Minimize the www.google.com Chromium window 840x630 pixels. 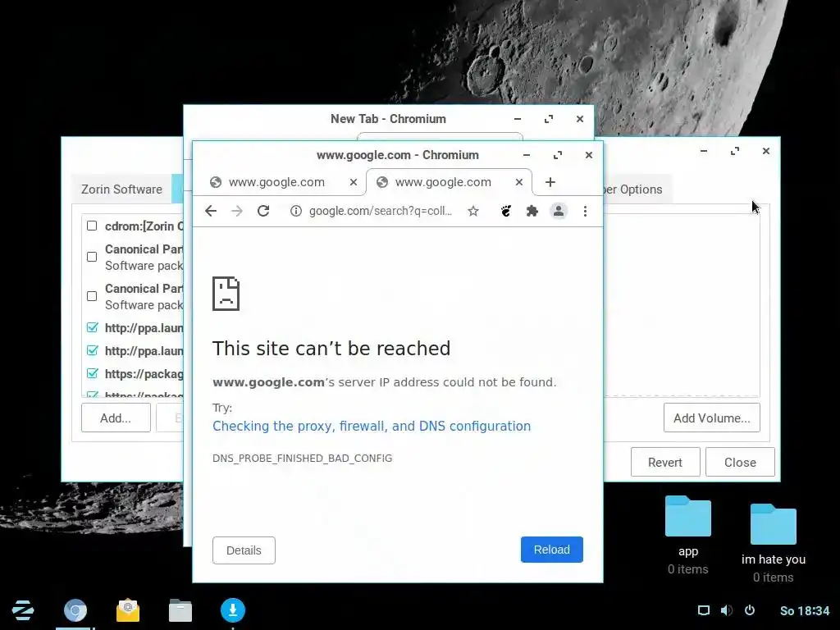tap(527, 155)
